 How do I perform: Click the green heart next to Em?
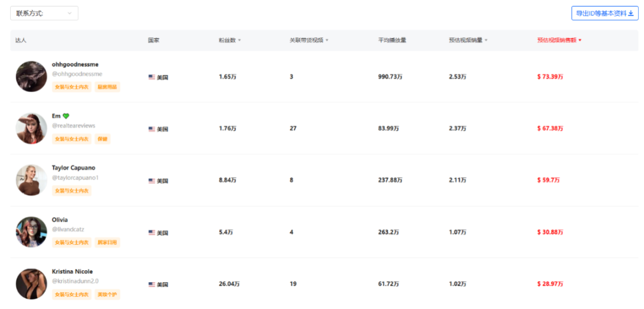(66, 116)
